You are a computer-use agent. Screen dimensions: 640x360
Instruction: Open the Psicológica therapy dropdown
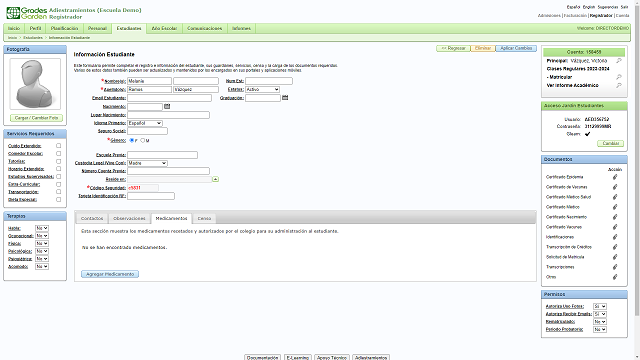click(x=42, y=251)
